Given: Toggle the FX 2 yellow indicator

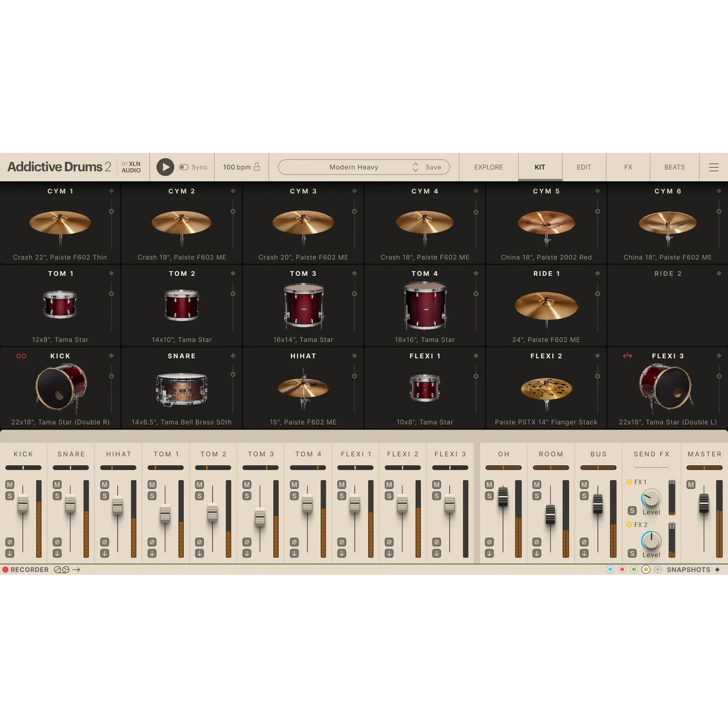Looking at the screenshot, I should (629, 524).
